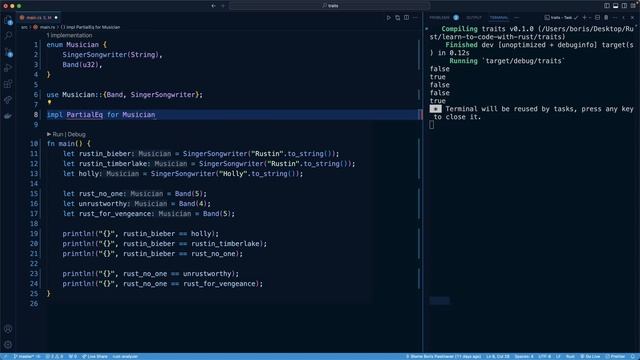Screen dimensions: 640x360
Task: Open the launch profile dropdown next to plus
Action: [590, 18]
